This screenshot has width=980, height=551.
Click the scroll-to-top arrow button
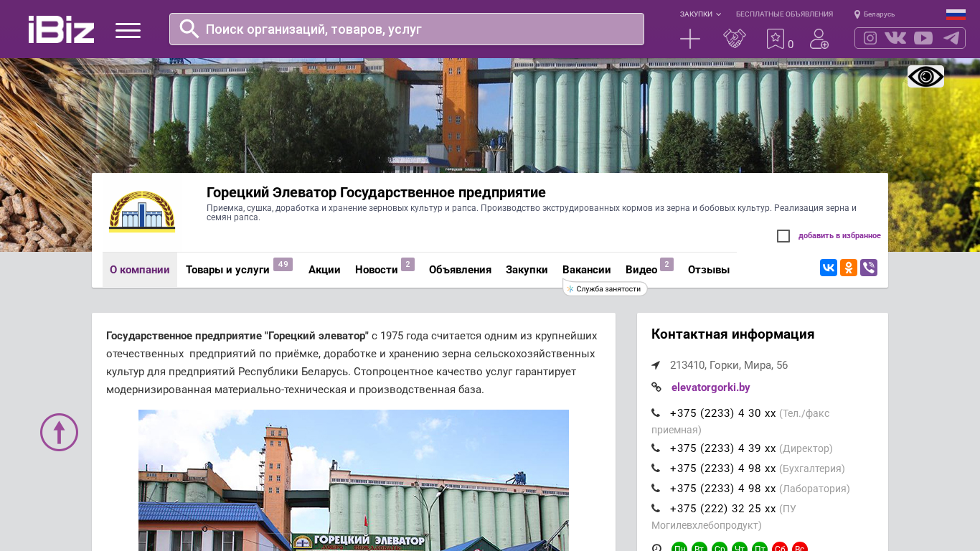[x=59, y=432]
